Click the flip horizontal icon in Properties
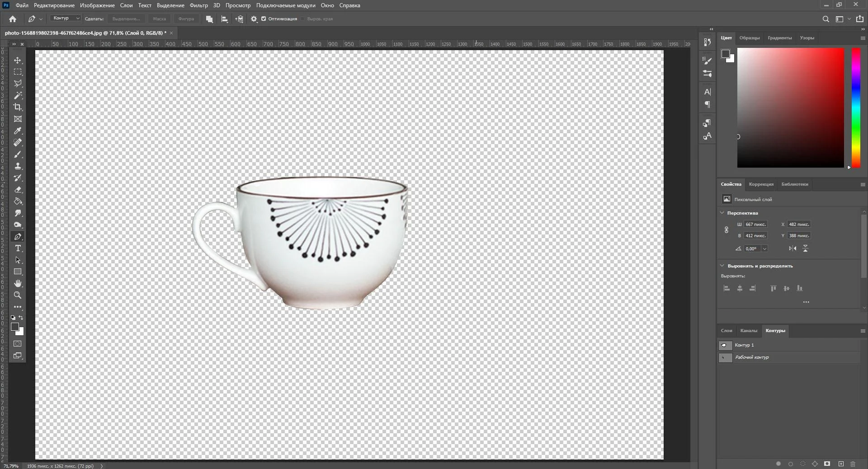 [x=793, y=249]
